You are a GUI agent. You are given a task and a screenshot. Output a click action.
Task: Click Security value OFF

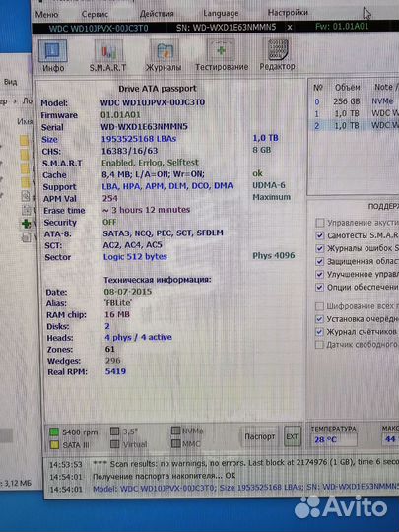coord(109,222)
